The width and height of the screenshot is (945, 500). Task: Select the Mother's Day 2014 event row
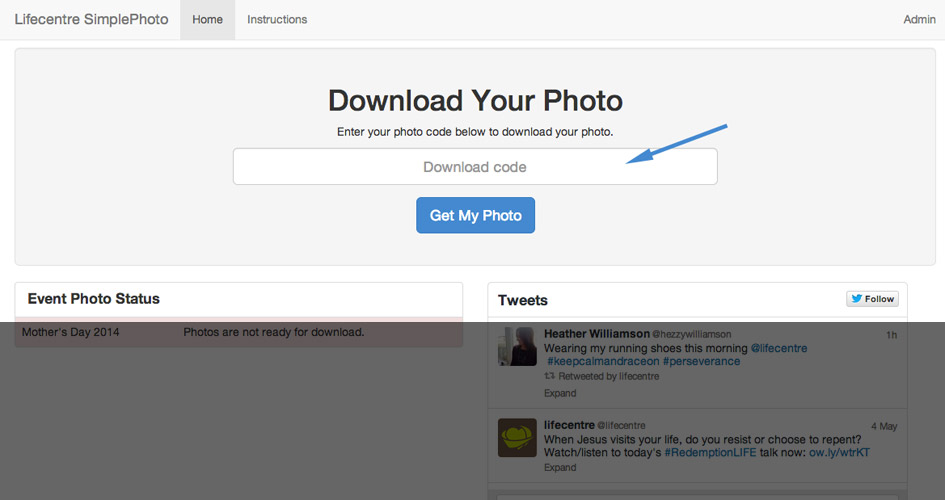(239, 332)
